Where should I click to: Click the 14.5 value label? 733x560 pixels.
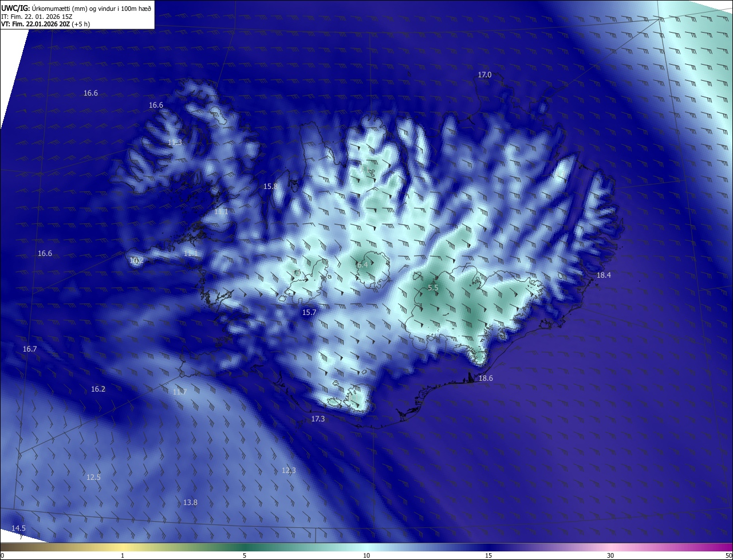click(18, 528)
